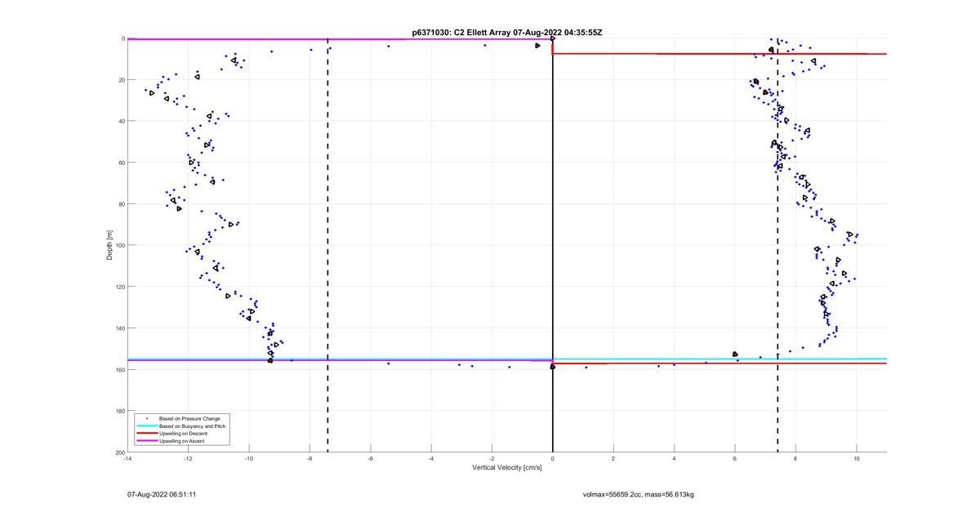Click x-axis tick label '-12'
The height and width of the screenshot is (508, 980).
click(x=188, y=459)
